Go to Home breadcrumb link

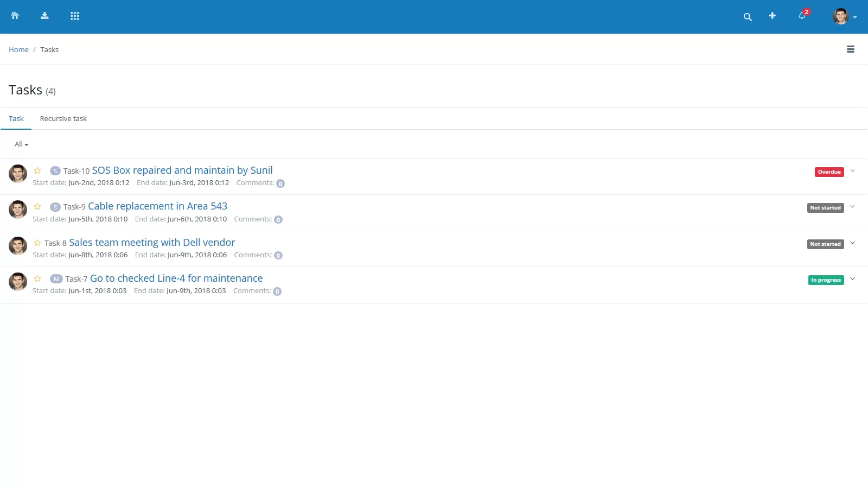18,49
